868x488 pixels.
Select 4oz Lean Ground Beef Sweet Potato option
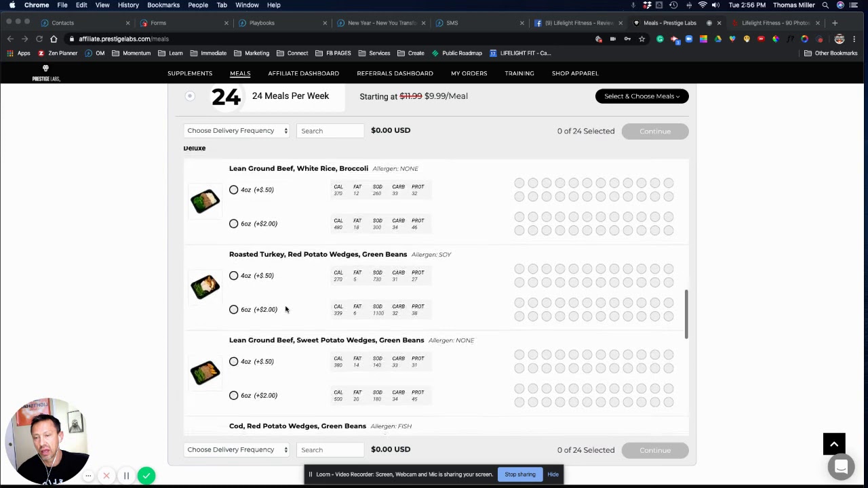tap(234, 362)
